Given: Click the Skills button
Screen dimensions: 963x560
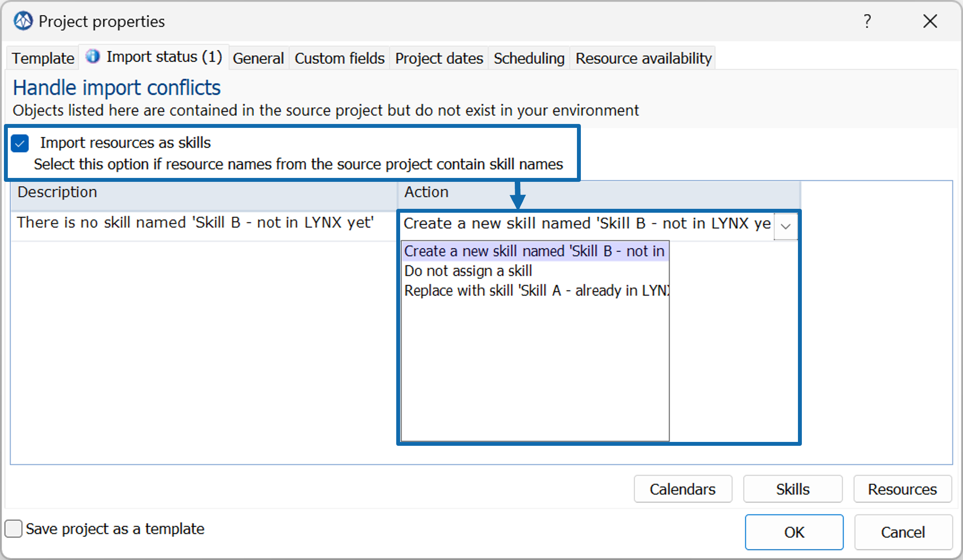Looking at the screenshot, I should point(792,489).
